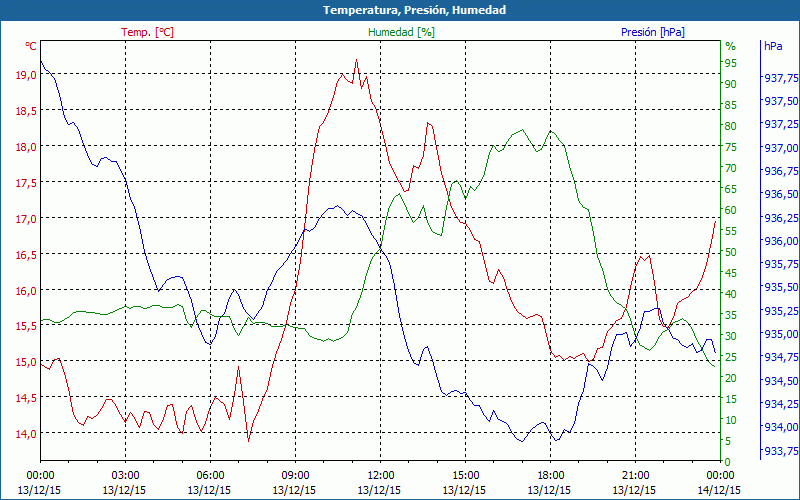Viewport: 800px width, 500px height.
Task: Click the '06:00' time axis label
Action: [210, 476]
